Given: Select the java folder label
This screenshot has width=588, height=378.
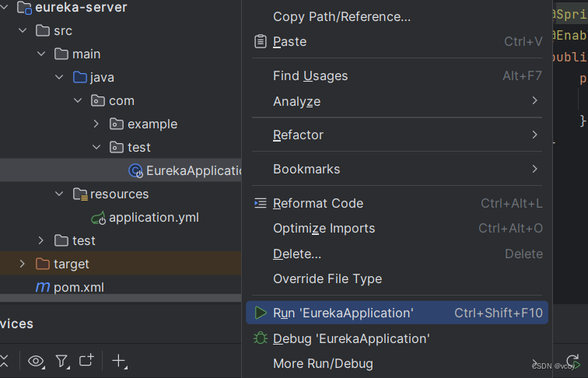Looking at the screenshot, I should coord(102,78).
